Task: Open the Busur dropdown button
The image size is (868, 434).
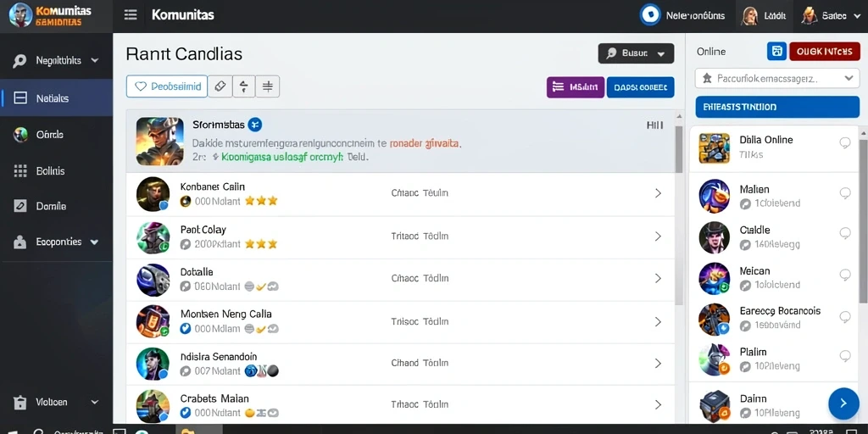Action: click(636, 53)
